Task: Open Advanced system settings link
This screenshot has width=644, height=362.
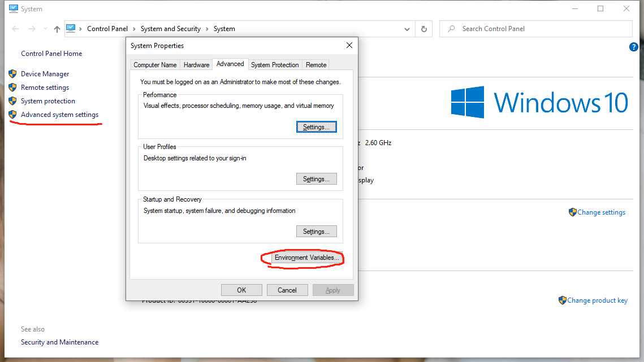Action: pyautogui.click(x=59, y=115)
